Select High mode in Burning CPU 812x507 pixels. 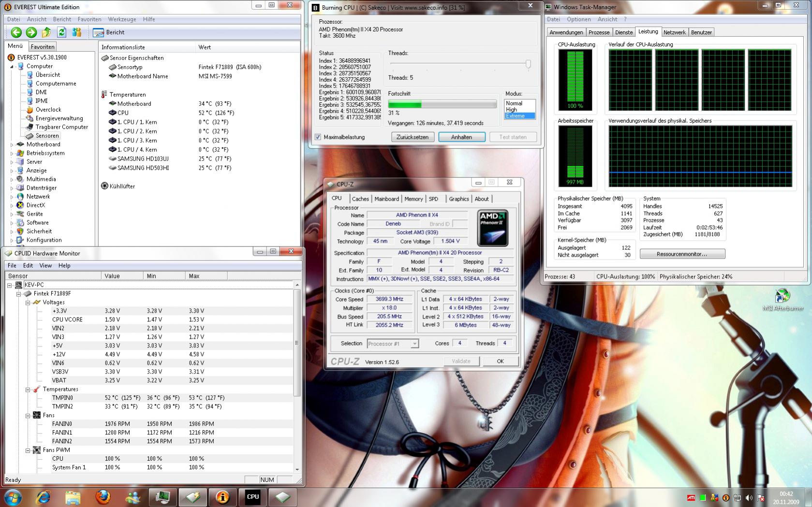(519, 110)
